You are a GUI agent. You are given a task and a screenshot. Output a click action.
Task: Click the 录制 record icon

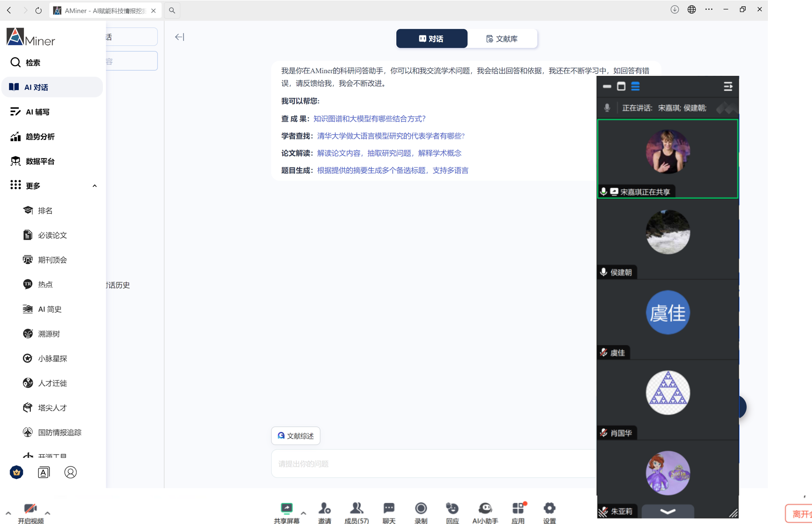tap(421, 508)
